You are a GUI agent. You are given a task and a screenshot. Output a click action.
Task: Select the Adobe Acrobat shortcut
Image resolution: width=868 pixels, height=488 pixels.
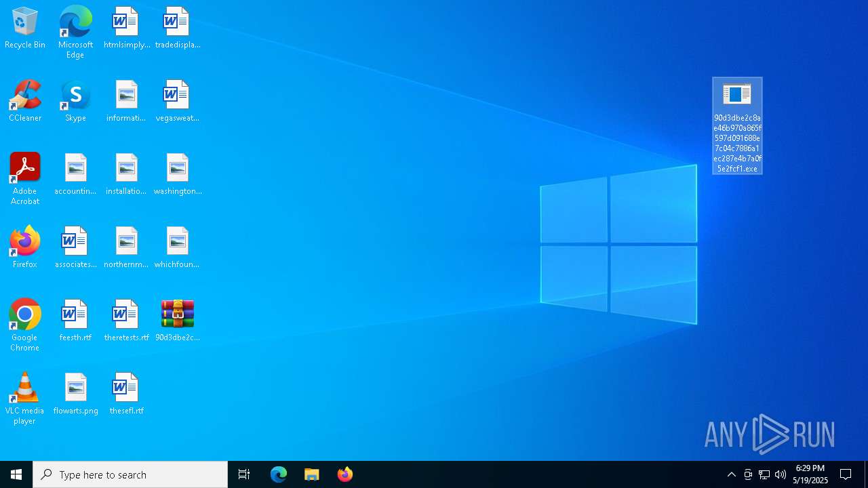[25, 179]
